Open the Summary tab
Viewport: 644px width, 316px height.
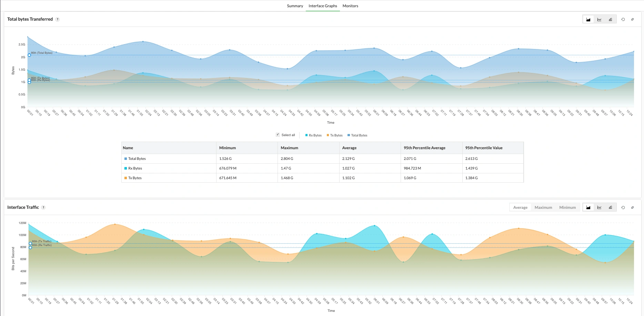[x=295, y=6]
